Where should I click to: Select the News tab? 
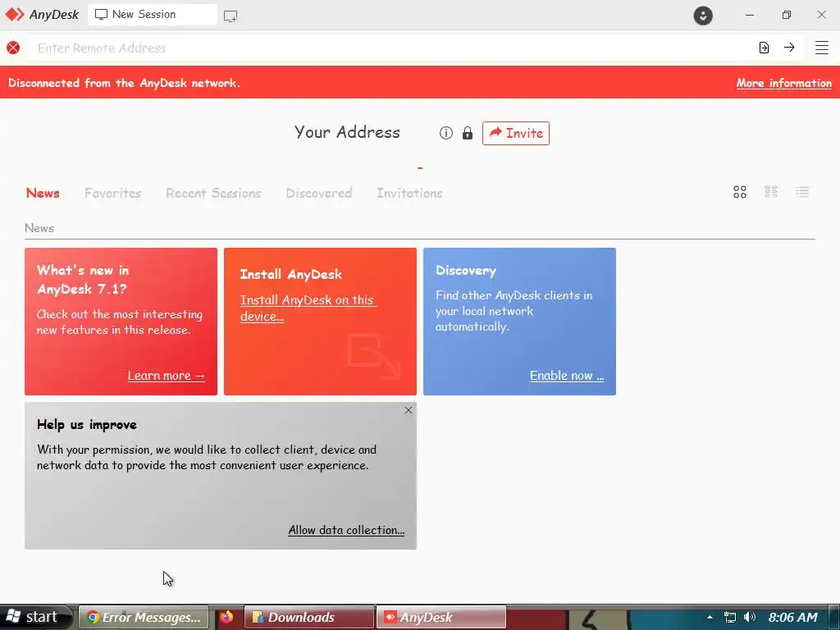(x=43, y=193)
